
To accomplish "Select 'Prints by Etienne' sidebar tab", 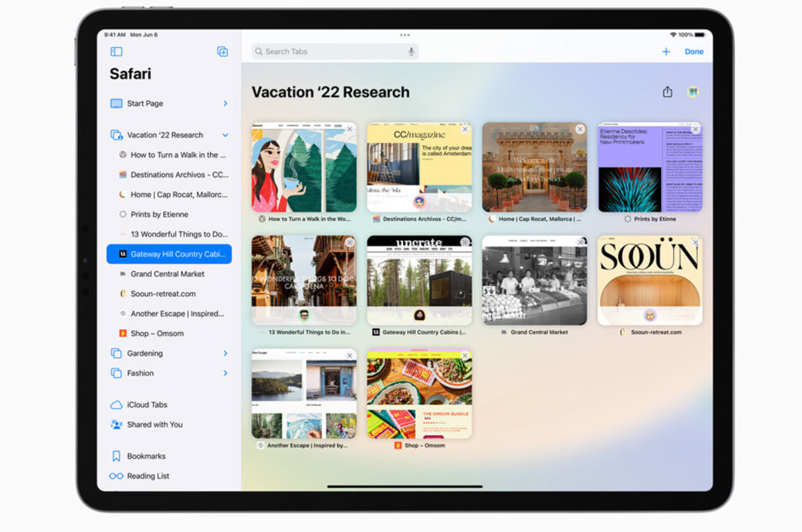I will 169,215.
